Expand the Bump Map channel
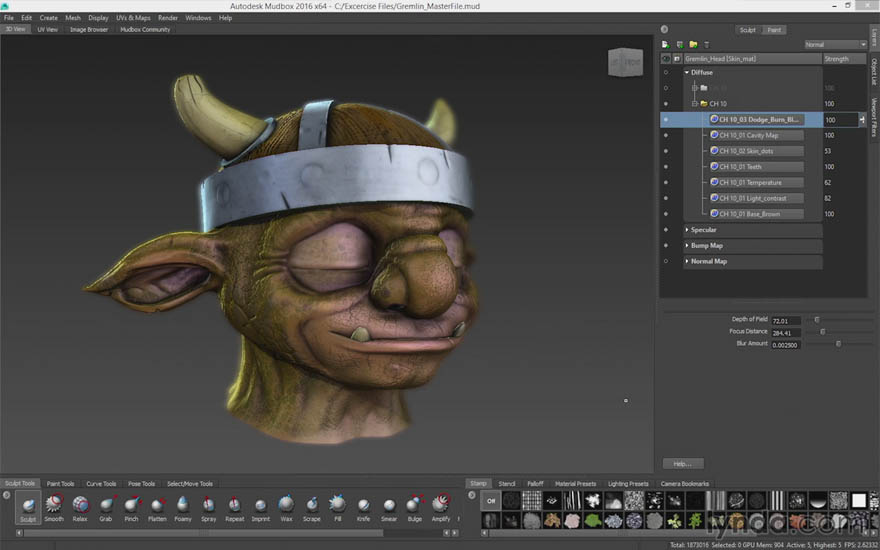The width and height of the screenshot is (880, 550). click(x=687, y=245)
